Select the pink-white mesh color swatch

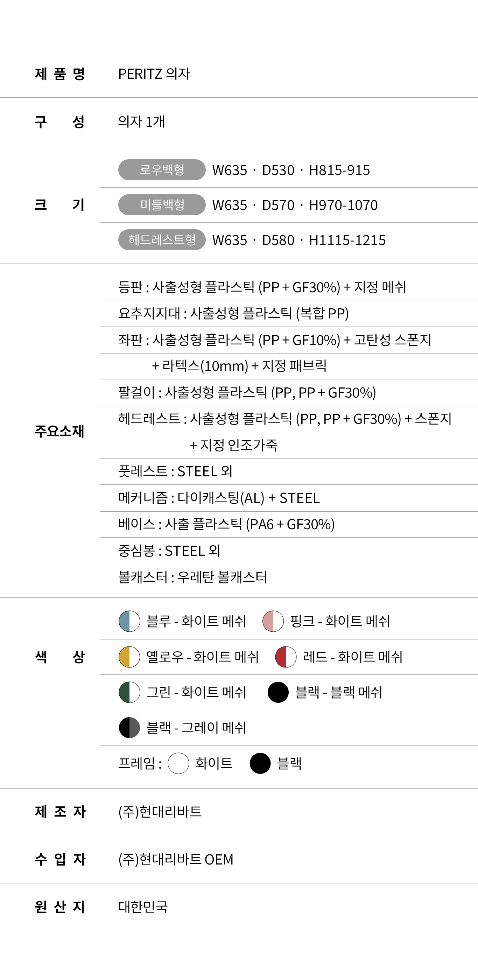click(x=273, y=621)
